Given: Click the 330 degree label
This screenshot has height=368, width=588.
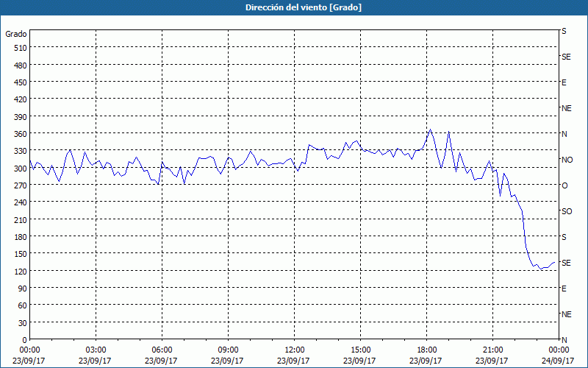Looking at the screenshot, I should (21, 151).
